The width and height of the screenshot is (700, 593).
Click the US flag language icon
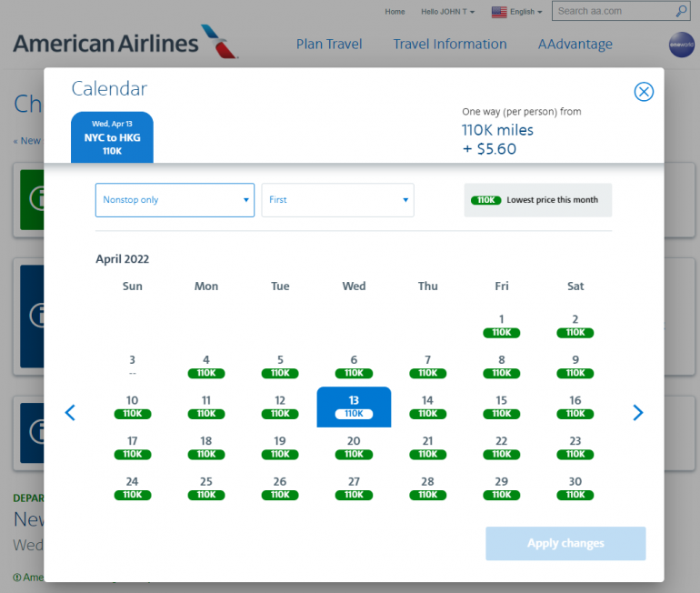(x=499, y=12)
